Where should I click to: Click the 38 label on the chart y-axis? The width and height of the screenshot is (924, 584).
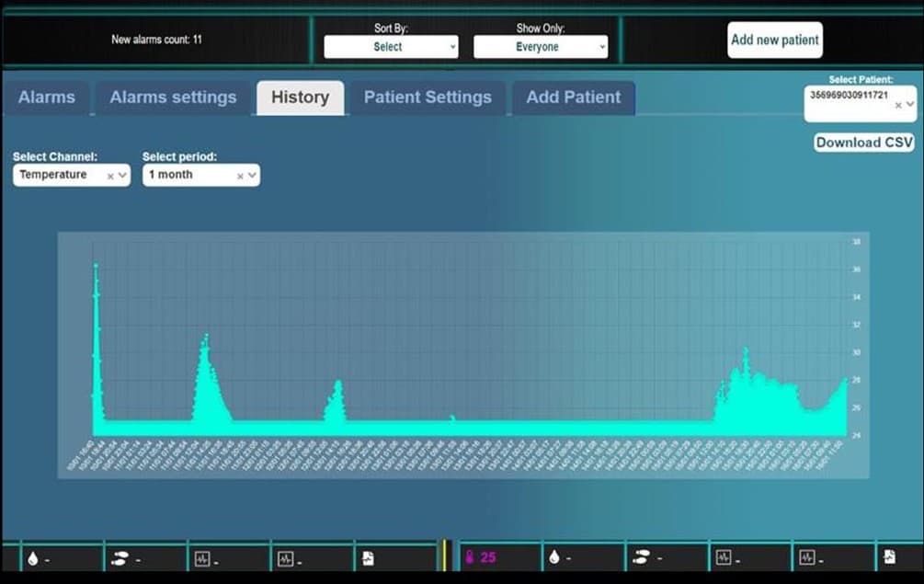pos(856,242)
